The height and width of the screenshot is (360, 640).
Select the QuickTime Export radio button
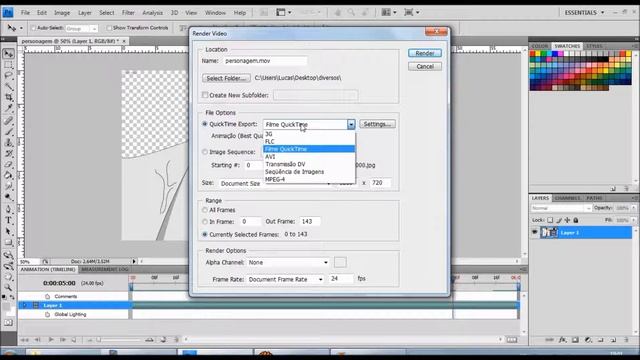[205, 124]
